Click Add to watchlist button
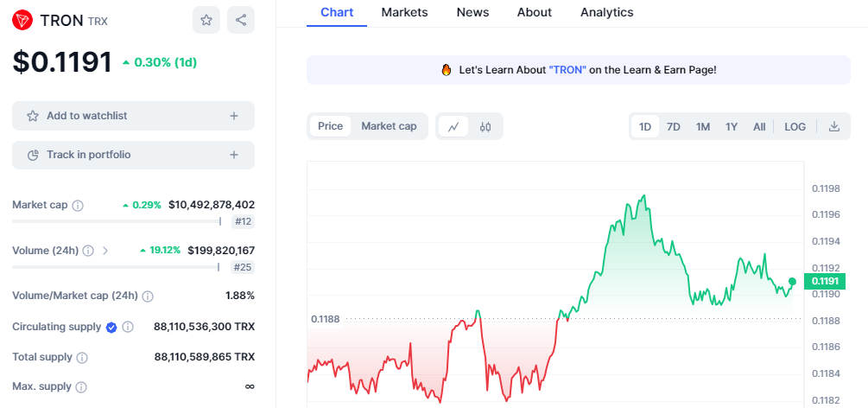The height and width of the screenshot is (408, 868). (133, 116)
